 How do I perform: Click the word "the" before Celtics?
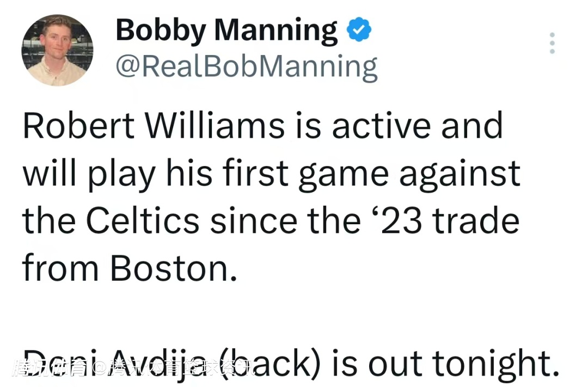(49, 222)
